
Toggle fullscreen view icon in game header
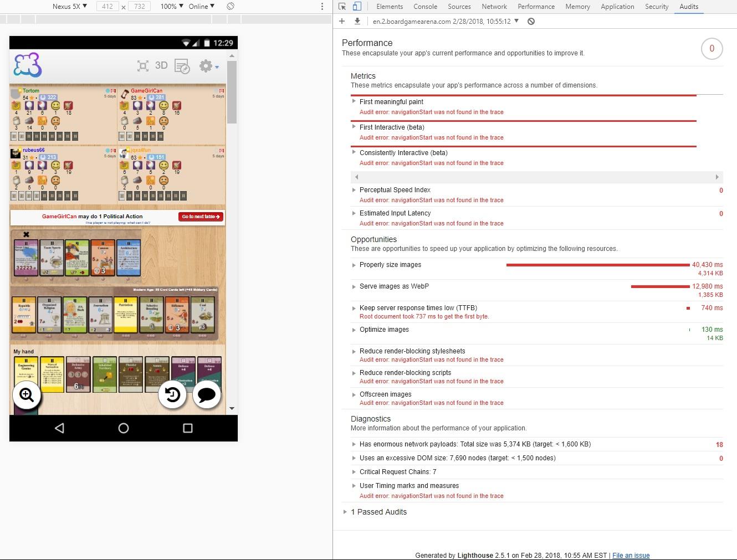[143, 66]
